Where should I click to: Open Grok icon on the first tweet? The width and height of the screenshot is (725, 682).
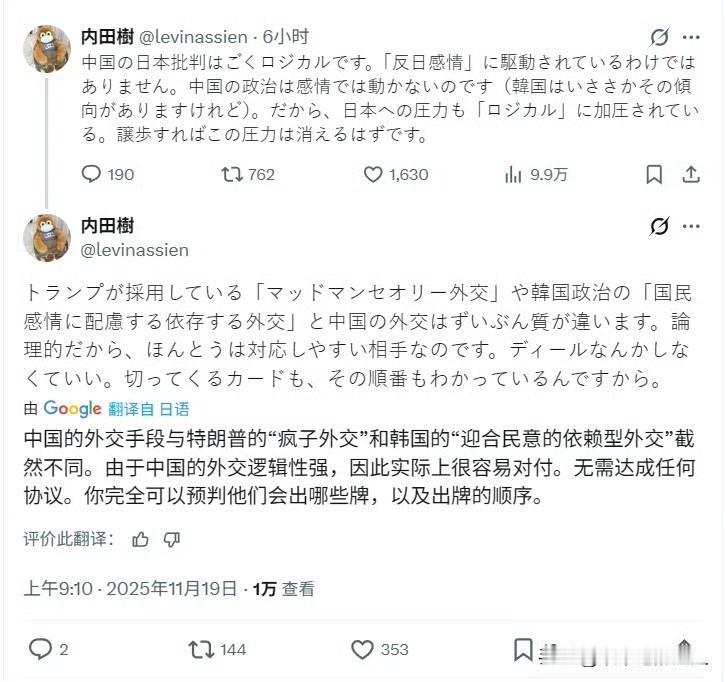click(x=659, y=38)
